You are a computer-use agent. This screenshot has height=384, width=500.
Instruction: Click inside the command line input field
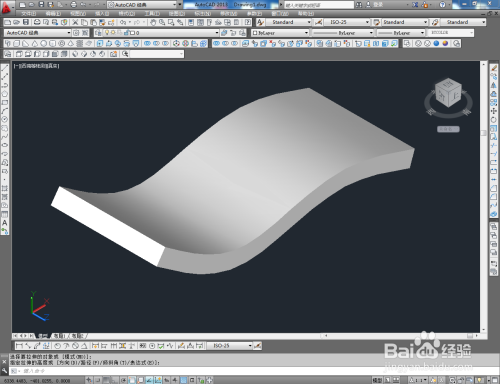[x=253, y=371]
